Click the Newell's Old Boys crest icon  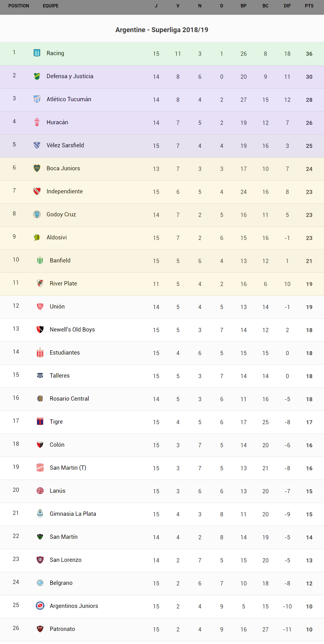pyautogui.click(x=40, y=329)
